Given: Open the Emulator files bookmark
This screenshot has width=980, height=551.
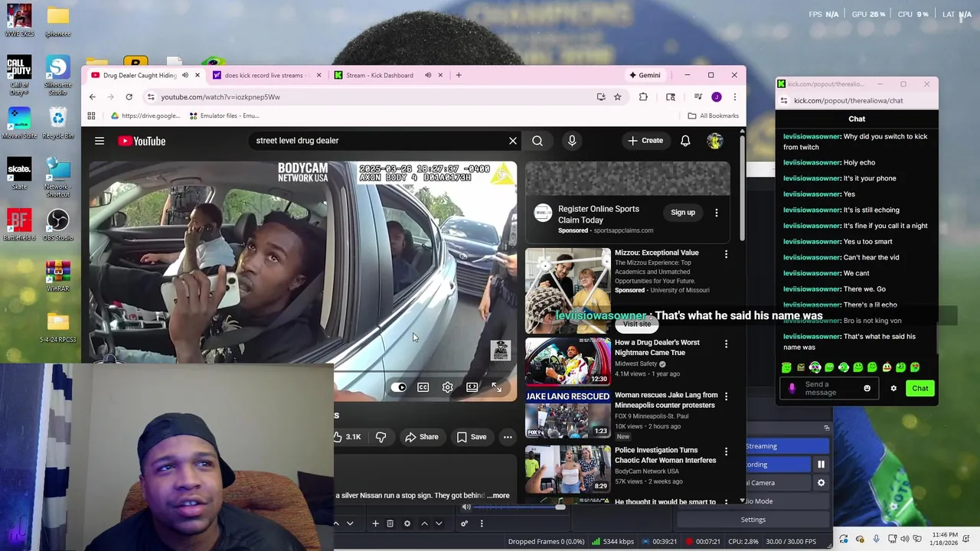Looking at the screenshot, I should pos(224,116).
